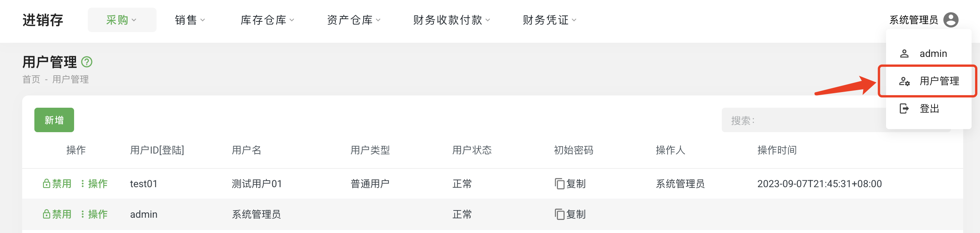Open the 操作 three-dot menu for admin
The width and height of the screenshot is (980, 233).
coord(82,214)
